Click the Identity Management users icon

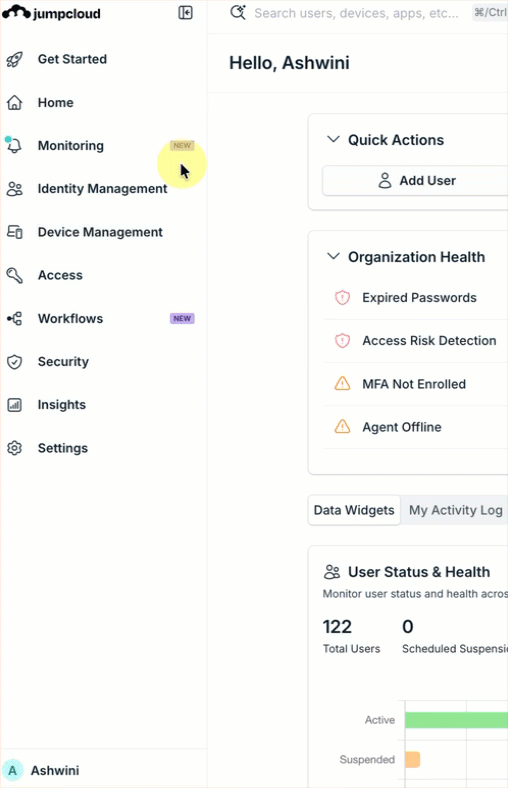coord(14,189)
